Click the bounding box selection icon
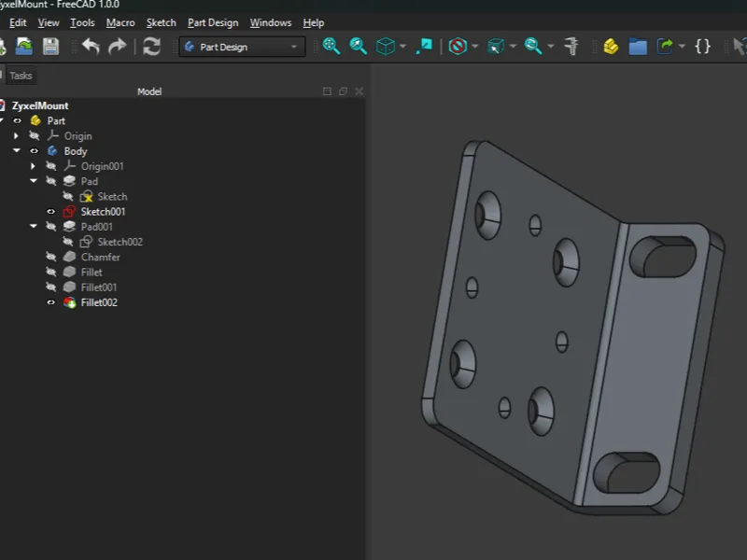The image size is (747, 560). point(496,47)
